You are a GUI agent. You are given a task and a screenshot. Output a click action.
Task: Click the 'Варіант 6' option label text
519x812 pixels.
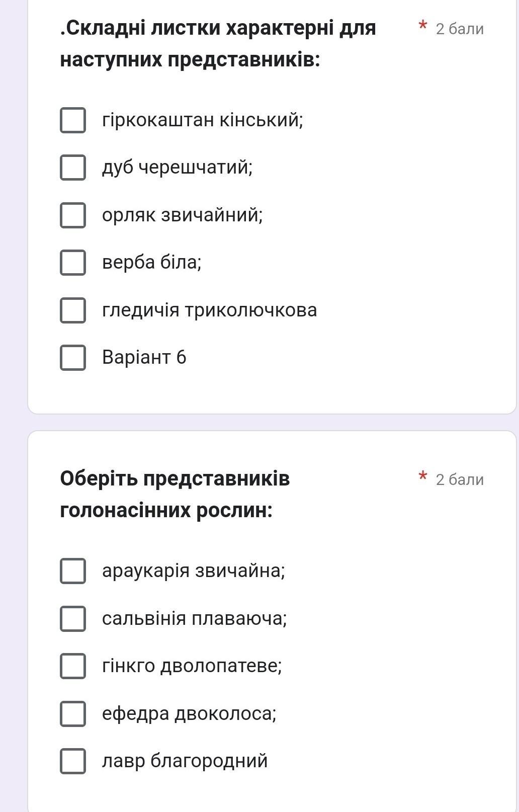(144, 358)
